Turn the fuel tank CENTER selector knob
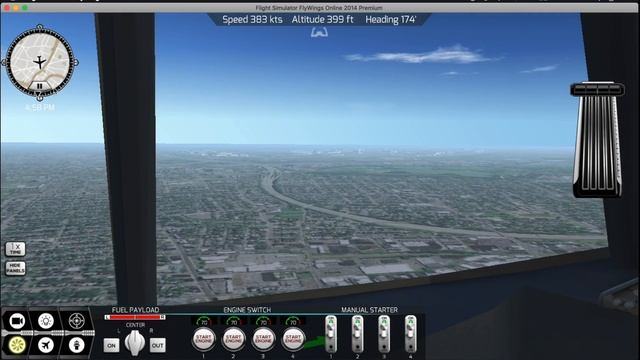This screenshot has height=360, width=640. [135, 343]
